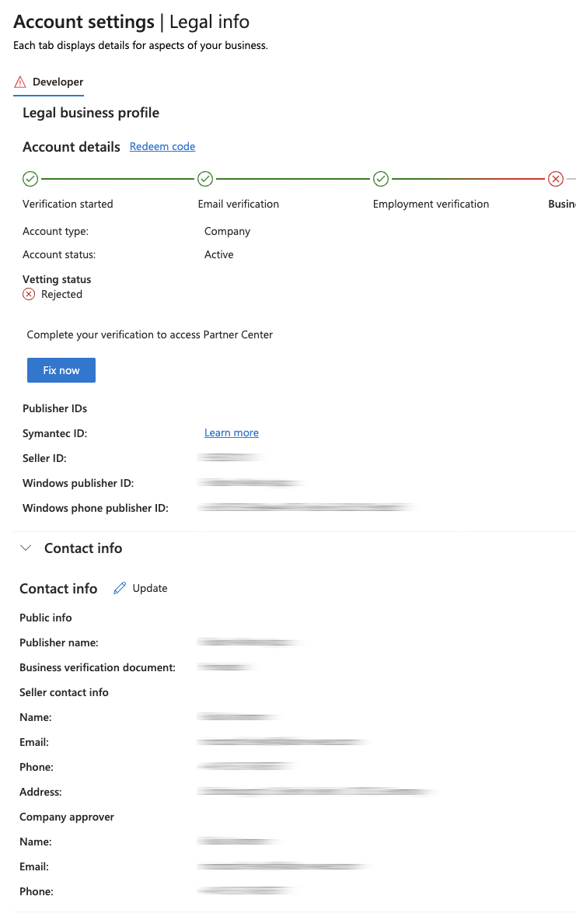Open the Developer tab

pyautogui.click(x=49, y=82)
